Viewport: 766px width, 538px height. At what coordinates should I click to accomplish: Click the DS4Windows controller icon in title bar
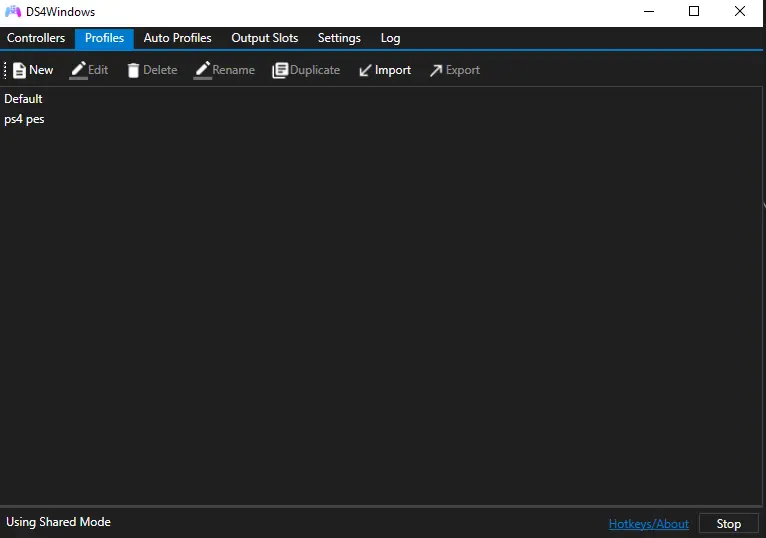[13, 11]
